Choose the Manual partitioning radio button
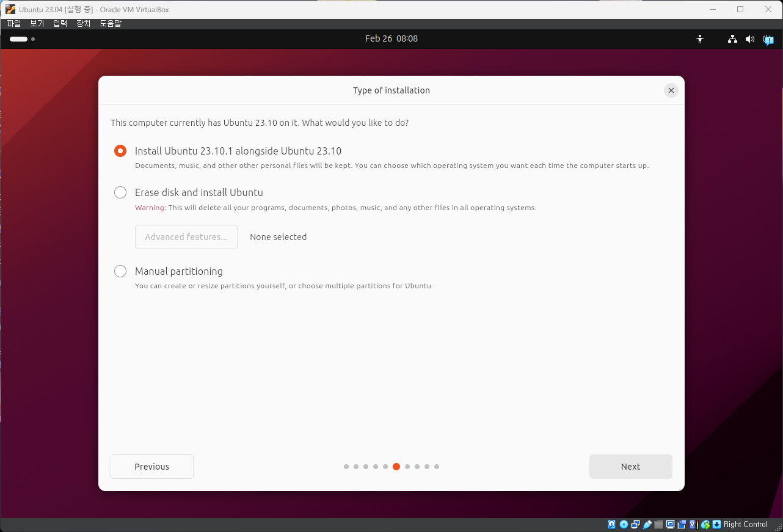 120,271
